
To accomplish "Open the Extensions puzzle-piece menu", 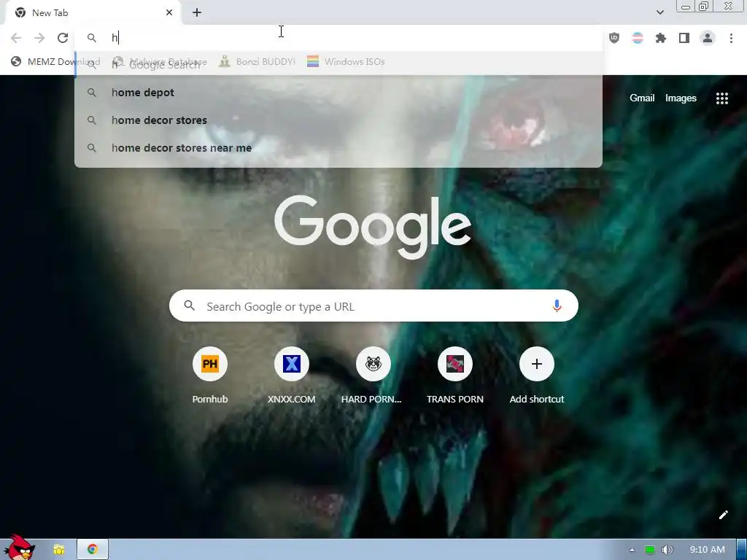I will 661,38.
